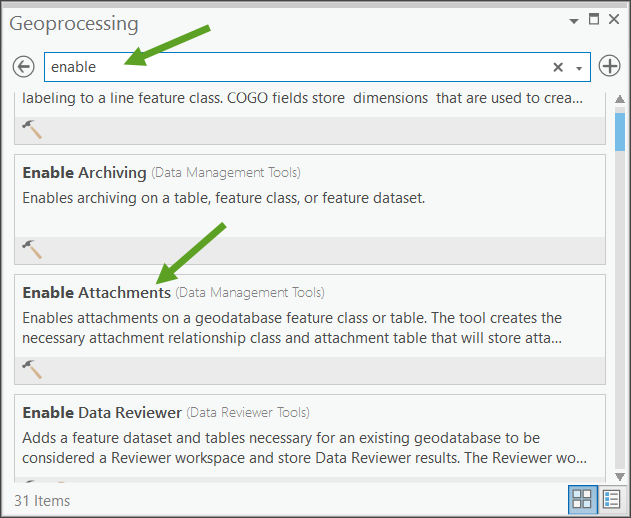Image resolution: width=631 pixels, height=518 pixels.
Task: Click hammer icon under Enable Archiving
Action: 32,248
